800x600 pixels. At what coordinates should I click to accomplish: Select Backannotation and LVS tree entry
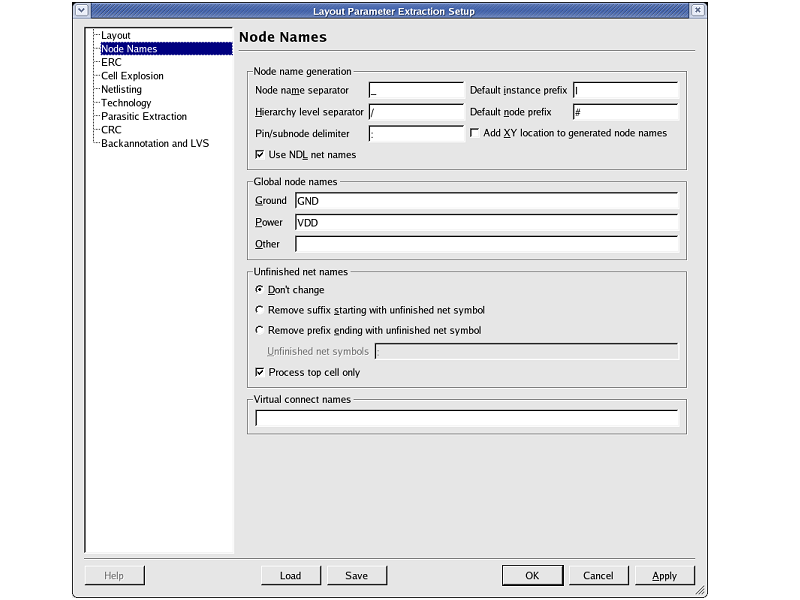[155, 143]
